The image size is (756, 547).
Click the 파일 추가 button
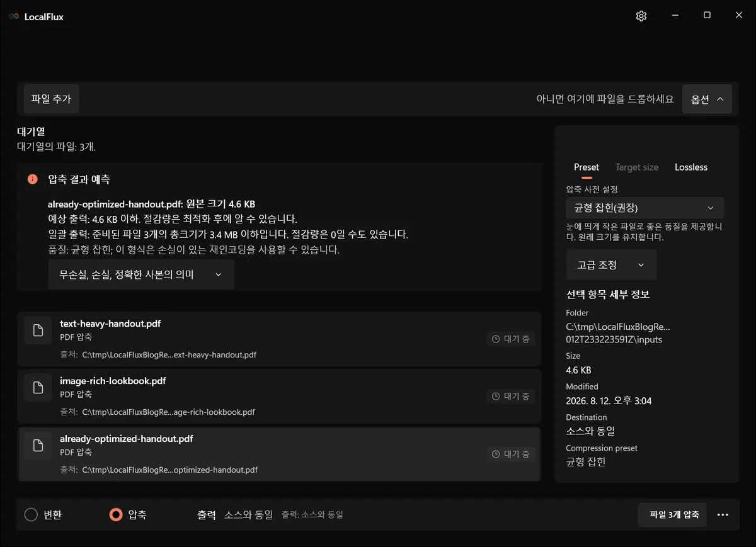pyautogui.click(x=51, y=99)
